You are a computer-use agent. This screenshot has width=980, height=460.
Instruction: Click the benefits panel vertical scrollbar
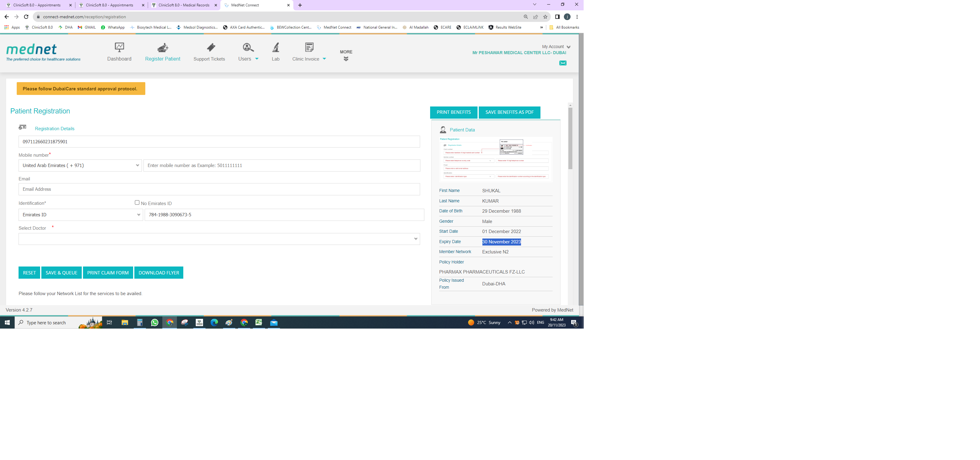tap(570, 139)
